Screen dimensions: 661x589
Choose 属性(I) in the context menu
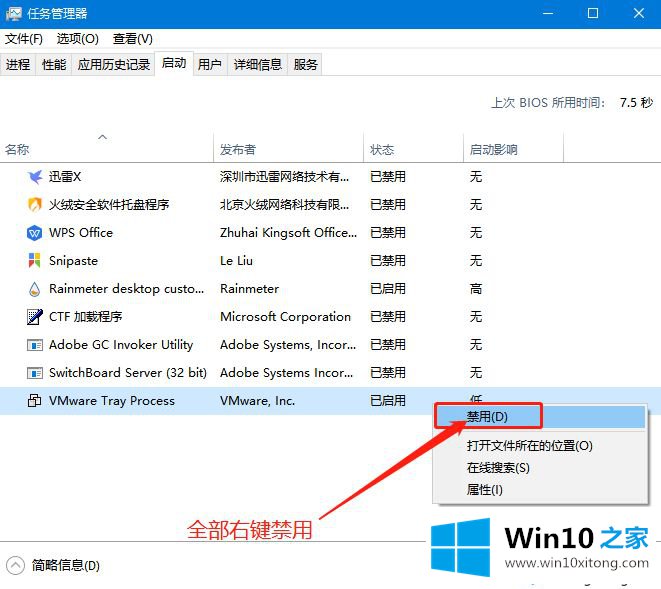(x=540, y=490)
